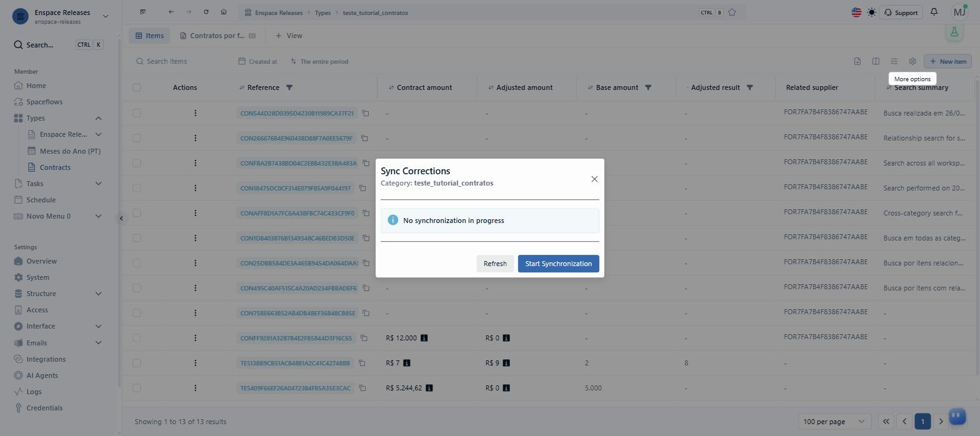Close the Sync Corrections dialog
The width and height of the screenshot is (980, 436).
point(594,179)
